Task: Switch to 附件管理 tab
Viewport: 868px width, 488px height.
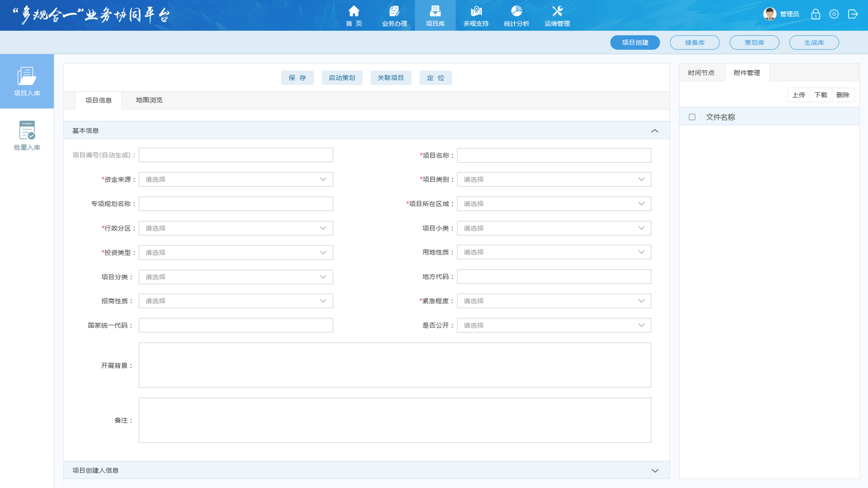Action: pyautogui.click(x=747, y=73)
